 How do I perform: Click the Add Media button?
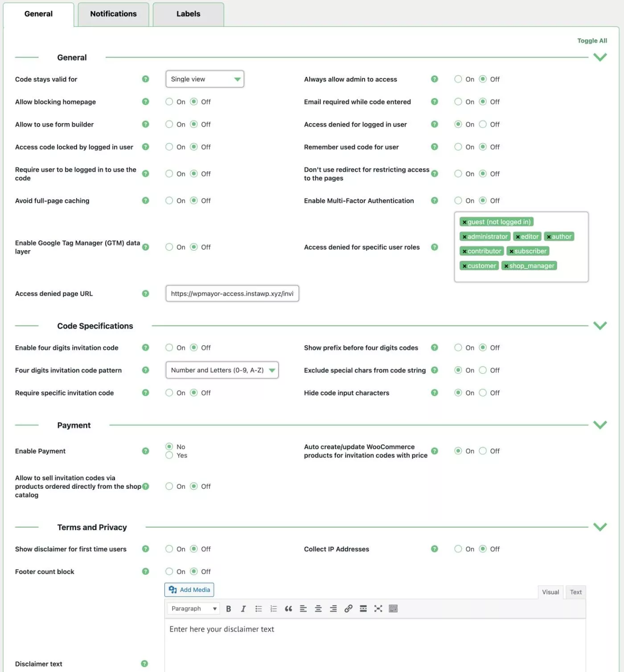[x=189, y=590]
